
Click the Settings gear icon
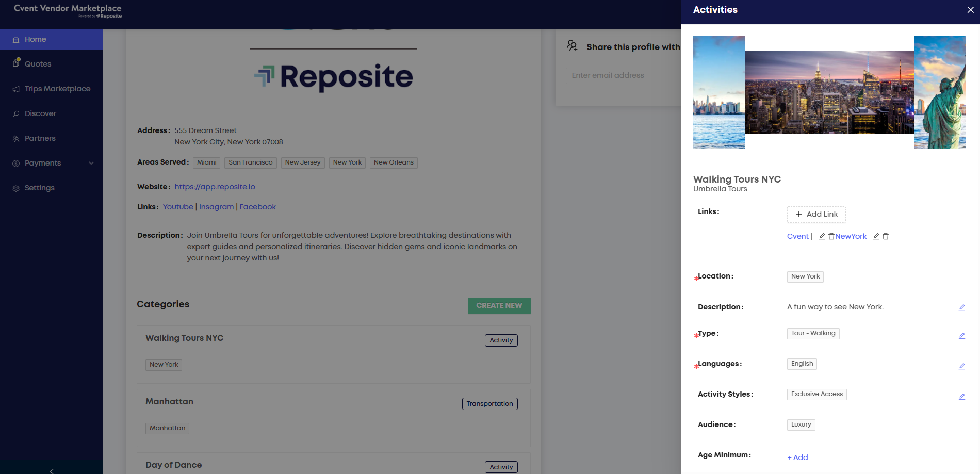(16, 188)
